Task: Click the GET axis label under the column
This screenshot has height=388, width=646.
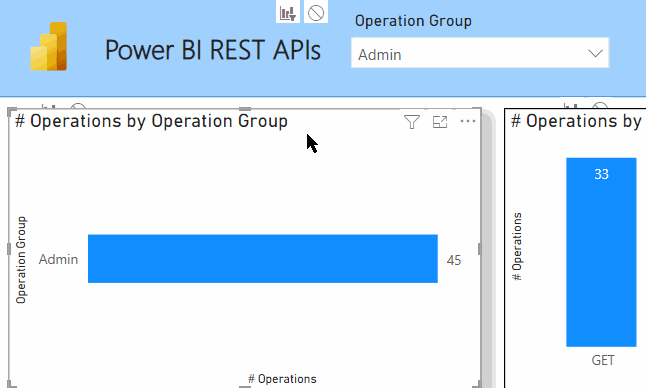Action: point(603,360)
